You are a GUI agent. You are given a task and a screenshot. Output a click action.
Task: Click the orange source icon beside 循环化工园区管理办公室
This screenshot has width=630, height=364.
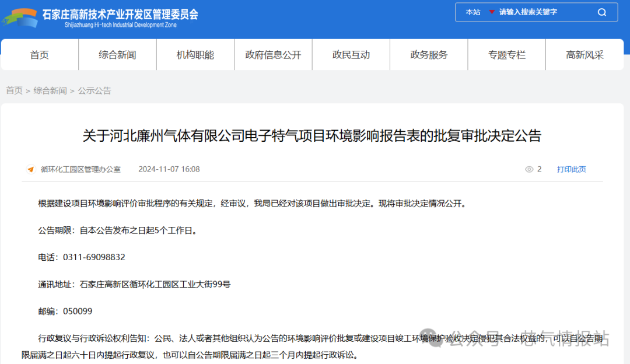31,170
